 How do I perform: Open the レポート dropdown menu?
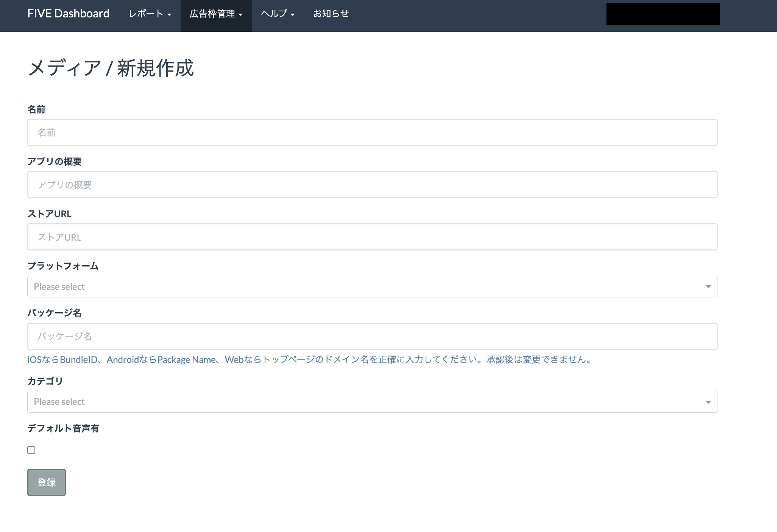coord(150,14)
